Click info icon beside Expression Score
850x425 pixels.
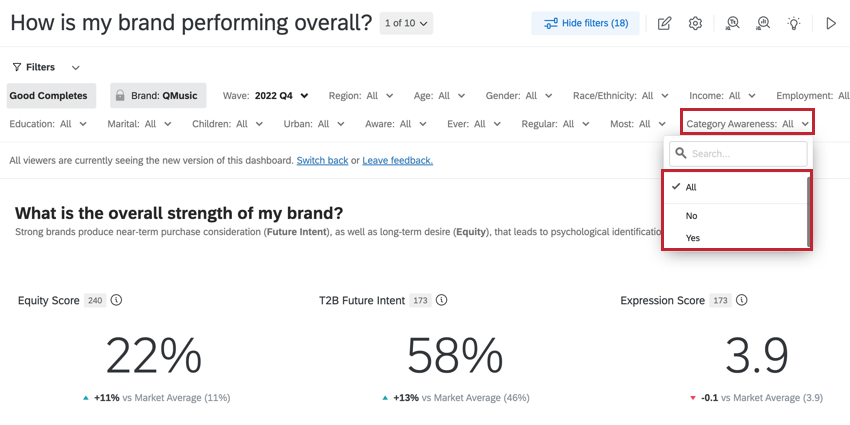pos(741,300)
